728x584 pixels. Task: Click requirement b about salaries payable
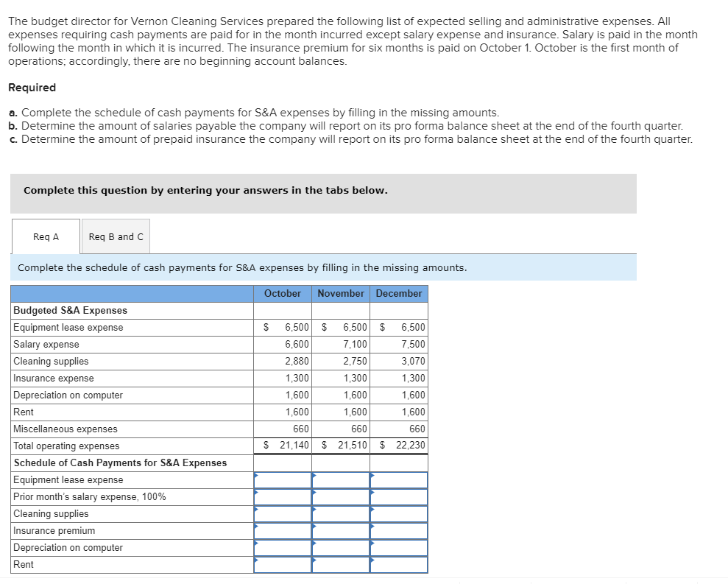point(346,126)
